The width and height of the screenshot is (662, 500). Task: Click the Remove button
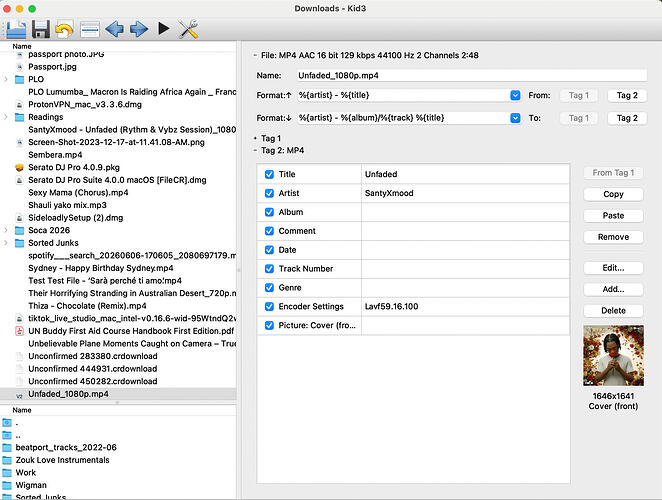tap(613, 237)
